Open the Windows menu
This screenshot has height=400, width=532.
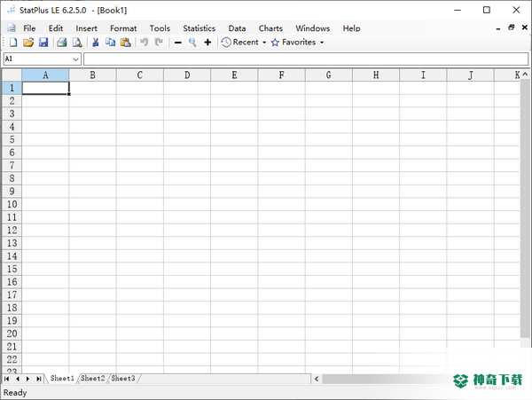[312, 28]
